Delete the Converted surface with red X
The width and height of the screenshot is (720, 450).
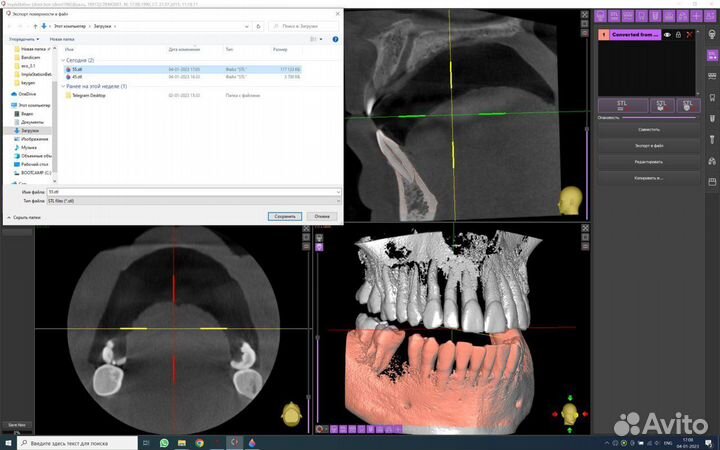point(689,35)
